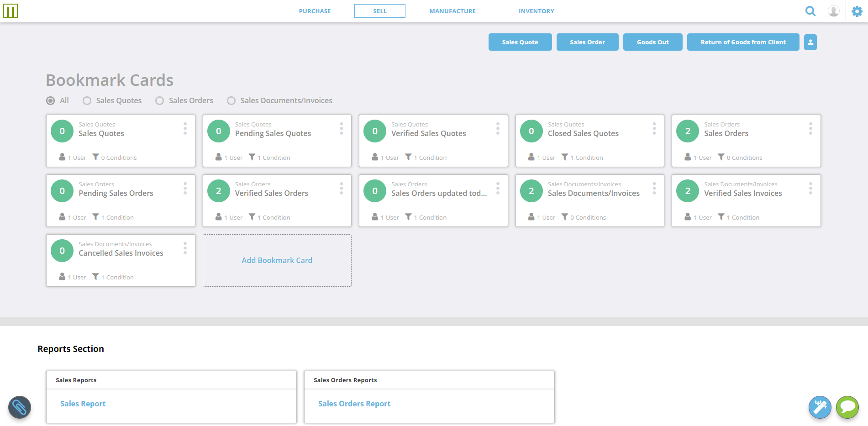Launch the magic wand assistant icon
This screenshot has height=426, width=868.
point(820,407)
